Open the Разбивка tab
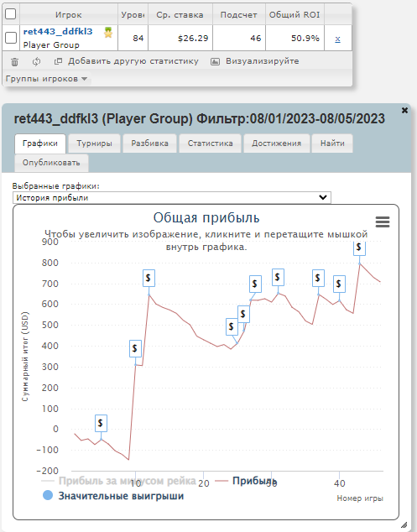This screenshot has height=532, width=417. [x=149, y=143]
